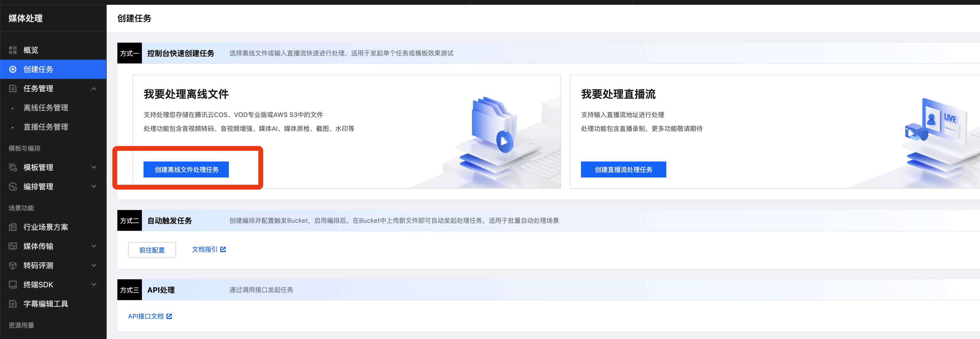Click the 编排管理 sidebar icon

click(13, 187)
